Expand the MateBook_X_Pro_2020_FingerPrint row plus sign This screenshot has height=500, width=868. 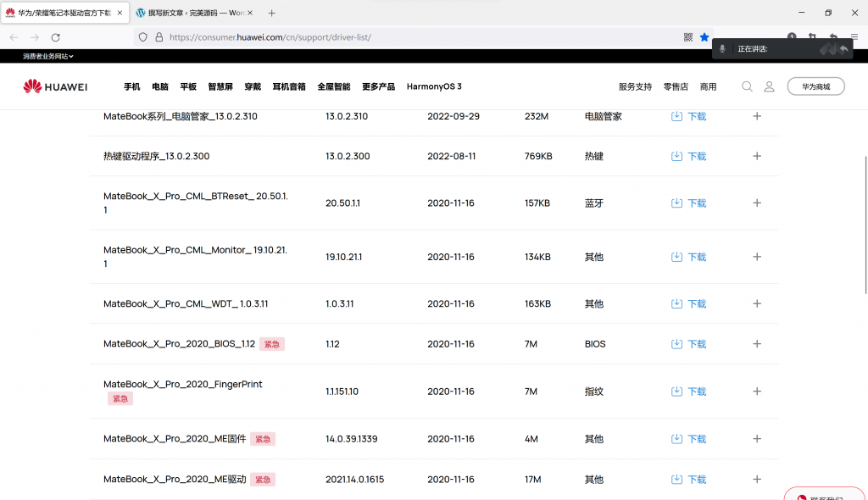[x=756, y=391]
